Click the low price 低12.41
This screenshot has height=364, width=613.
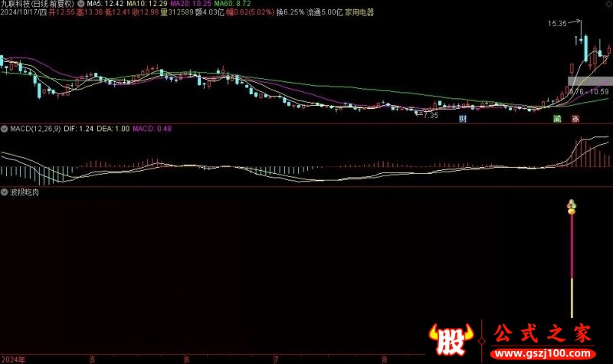click(118, 12)
